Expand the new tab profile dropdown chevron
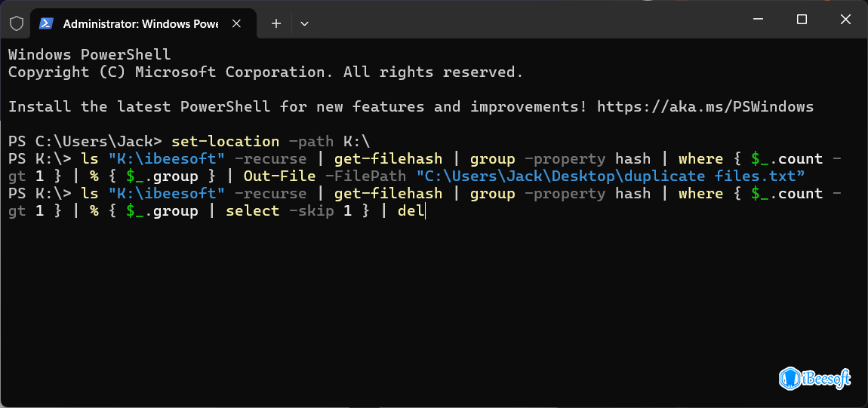868x408 pixels. [x=304, y=23]
